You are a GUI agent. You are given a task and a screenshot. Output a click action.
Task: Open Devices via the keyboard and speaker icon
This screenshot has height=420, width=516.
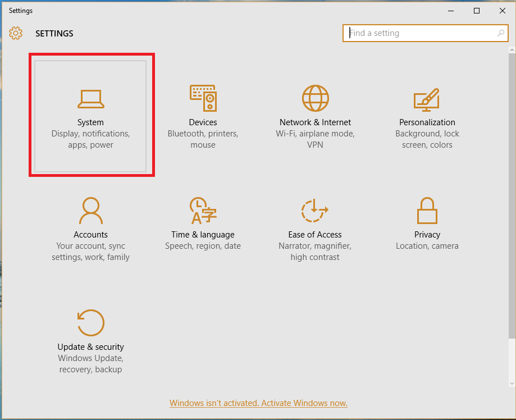coord(203,98)
